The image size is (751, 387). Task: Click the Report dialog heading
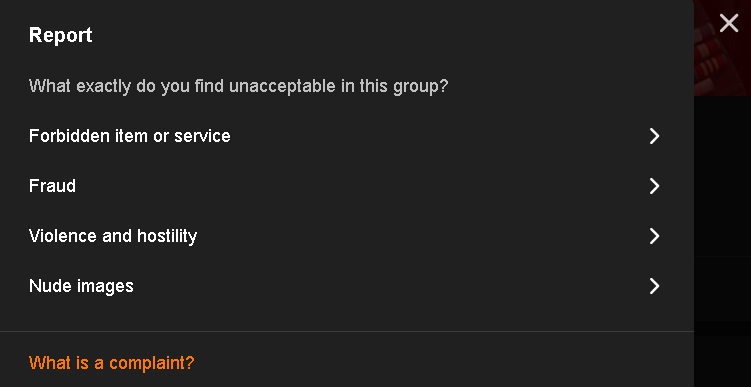[61, 35]
